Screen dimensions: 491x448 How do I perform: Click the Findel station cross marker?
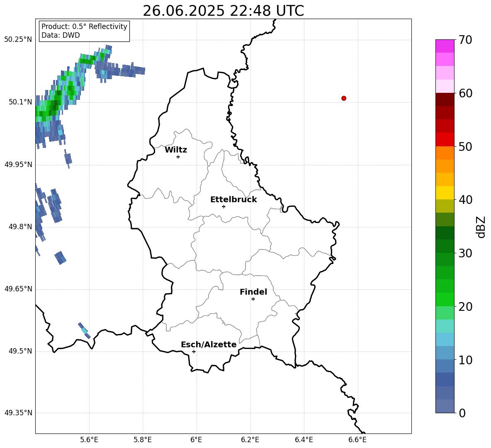click(x=253, y=299)
